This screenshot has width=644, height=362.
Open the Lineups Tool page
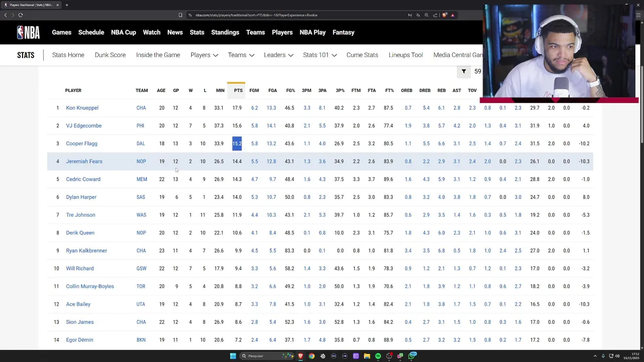406,55
